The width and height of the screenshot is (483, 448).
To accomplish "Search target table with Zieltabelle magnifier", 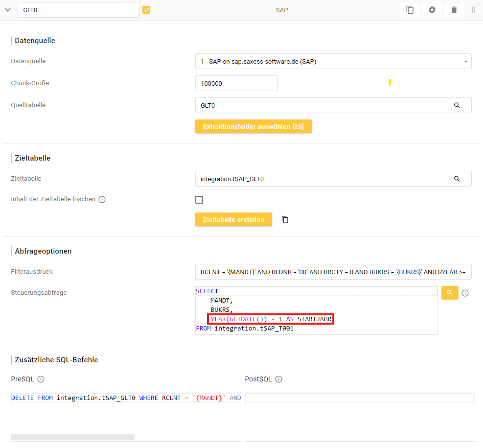I will [x=457, y=179].
